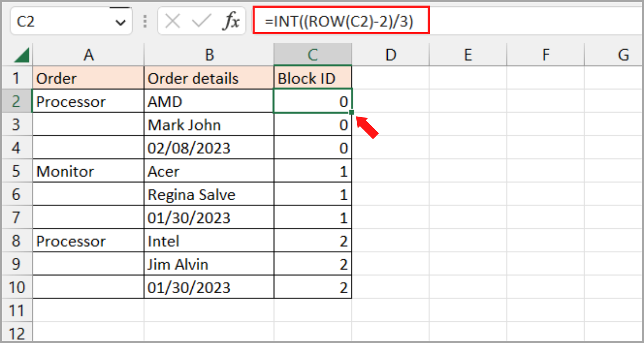
Task: Click the Cancel X icon in formula bar
Action: click(172, 21)
